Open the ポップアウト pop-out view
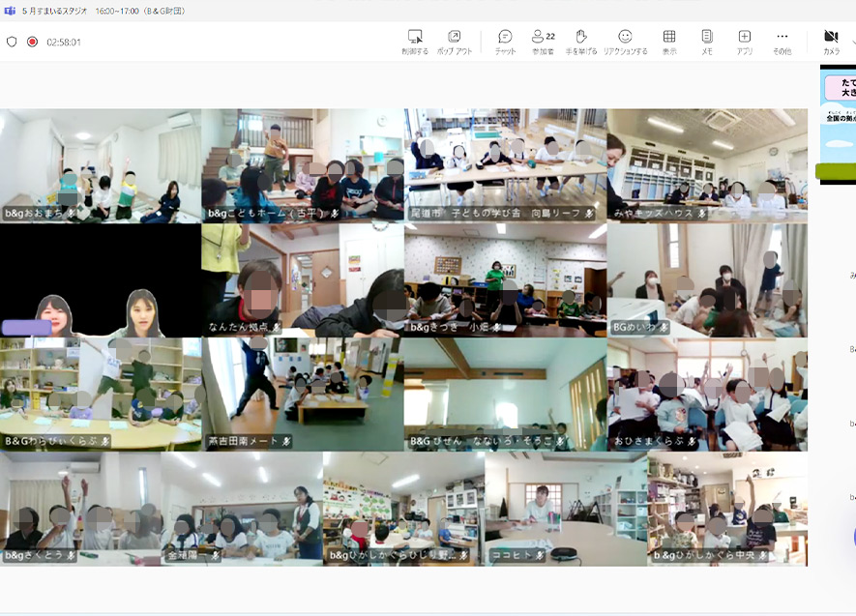The height and width of the screenshot is (616, 856). [x=454, y=41]
